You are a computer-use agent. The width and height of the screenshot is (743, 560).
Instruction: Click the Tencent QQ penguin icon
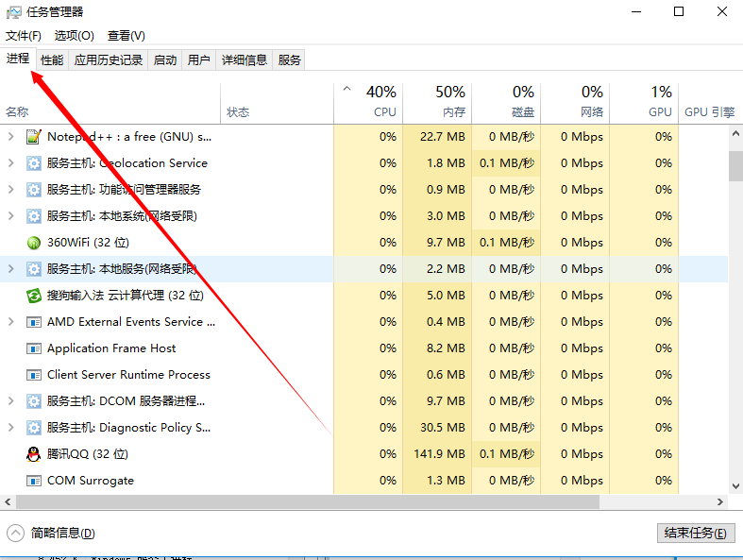[x=34, y=454]
